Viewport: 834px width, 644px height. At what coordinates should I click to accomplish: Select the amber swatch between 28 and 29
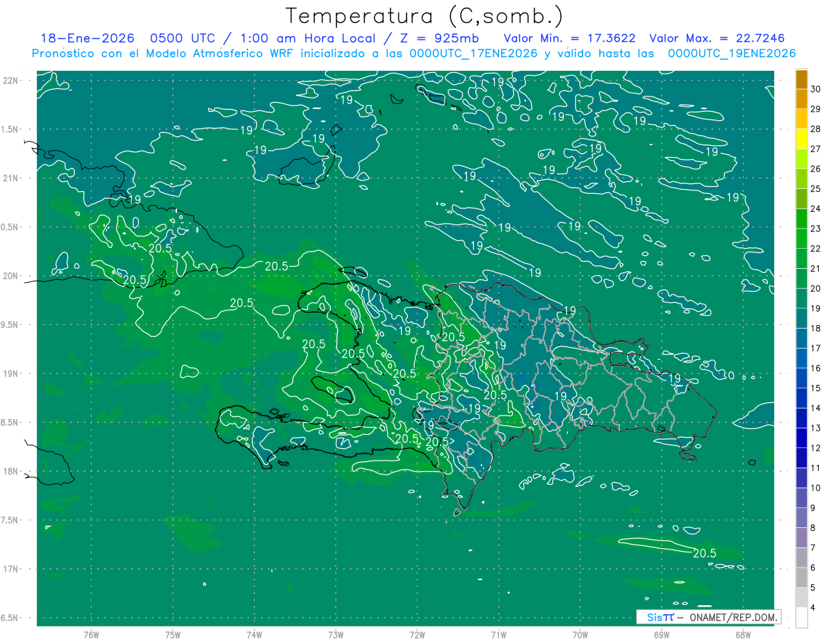pos(801,119)
